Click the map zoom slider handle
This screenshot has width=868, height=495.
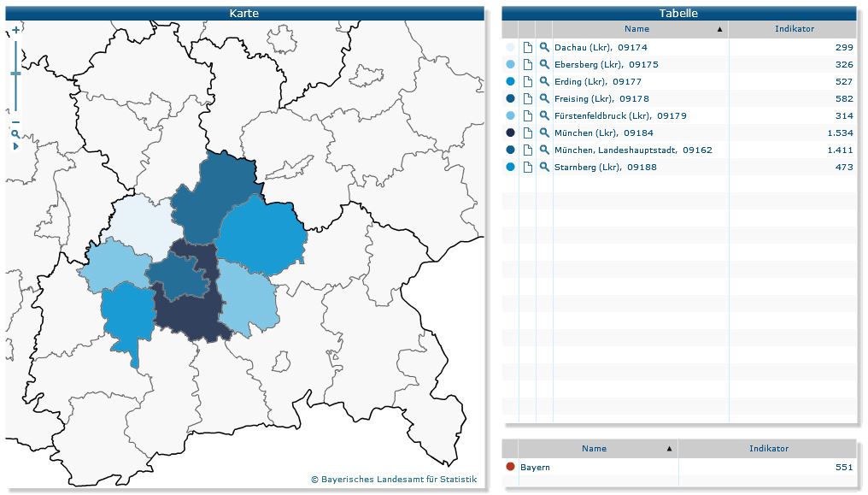[x=15, y=74]
